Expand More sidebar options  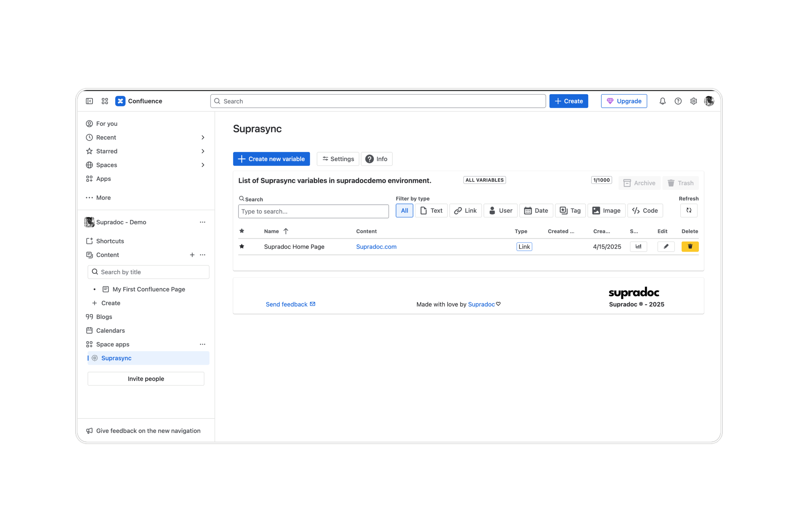pos(146,198)
